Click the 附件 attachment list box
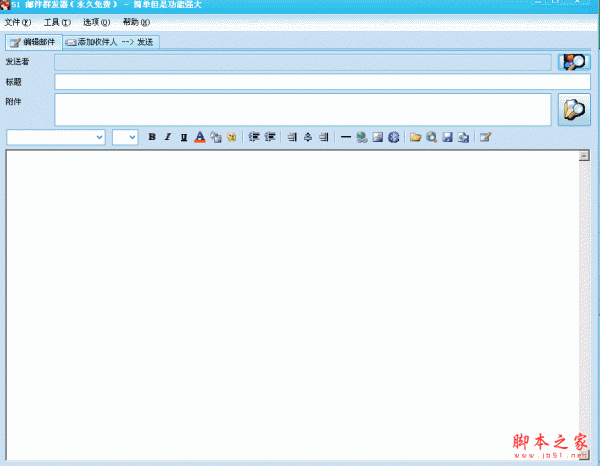 (x=303, y=109)
